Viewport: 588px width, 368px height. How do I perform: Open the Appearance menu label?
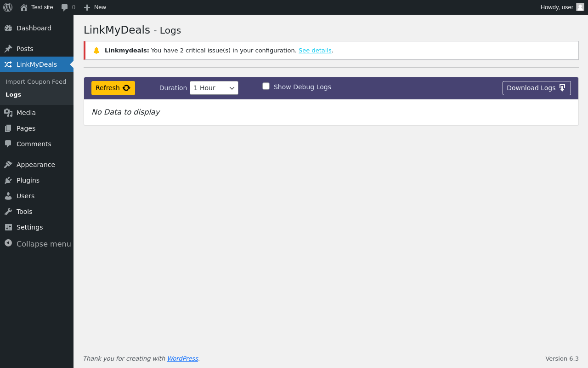coord(36,165)
